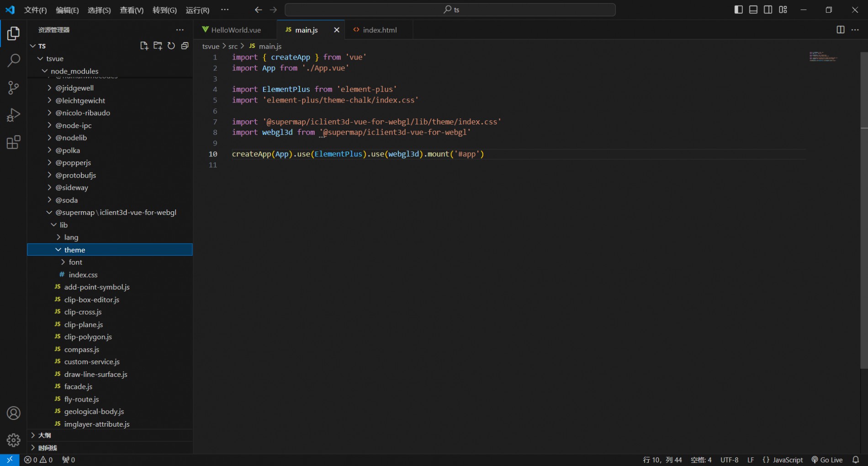
Task: Open remote window indicator in status bar
Action: pyautogui.click(x=10, y=460)
